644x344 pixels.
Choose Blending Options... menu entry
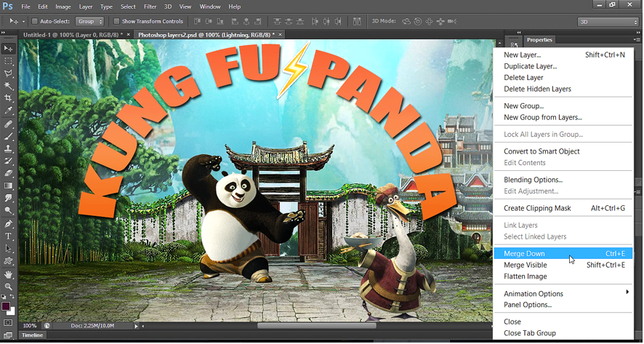tap(563, 180)
